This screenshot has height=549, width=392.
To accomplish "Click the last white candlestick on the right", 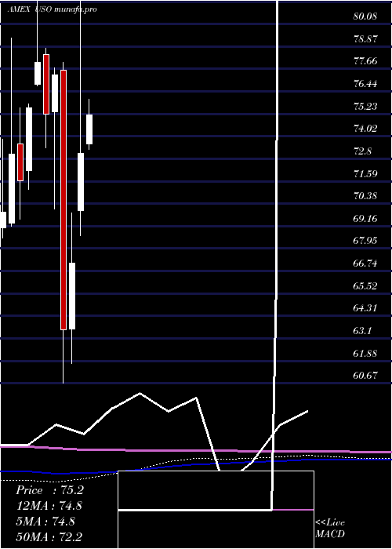I will (89, 129).
